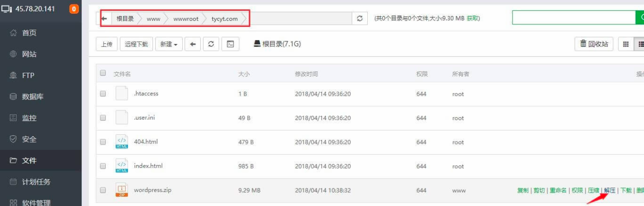Click the 大小 column header

click(244, 74)
